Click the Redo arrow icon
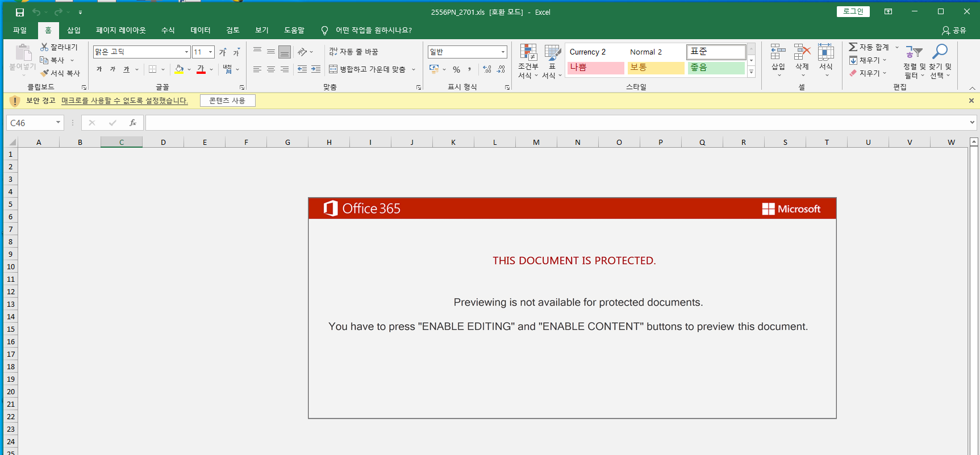Viewport: 980px width, 455px height. [x=58, y=12]
